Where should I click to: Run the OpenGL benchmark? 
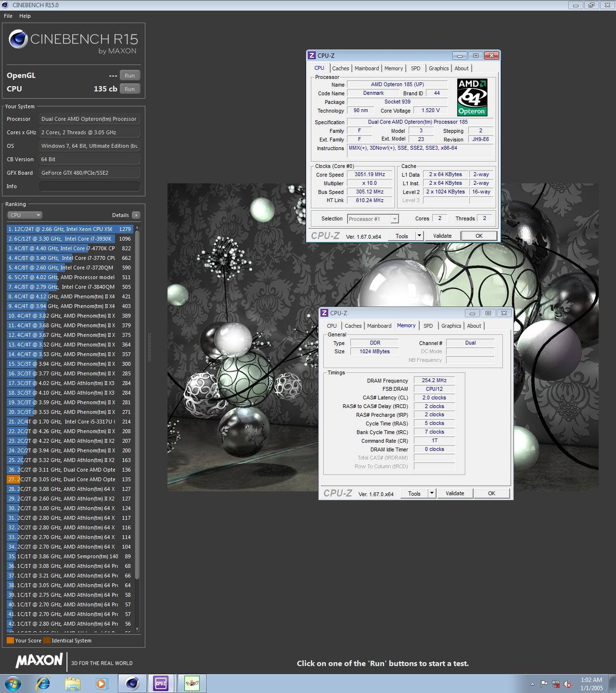point(130,76)
